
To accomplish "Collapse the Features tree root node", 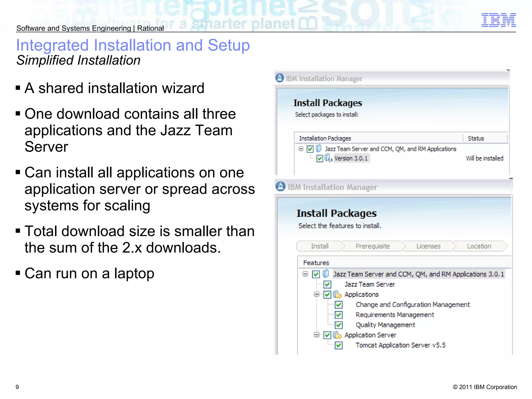I will [x=305, y=274].
